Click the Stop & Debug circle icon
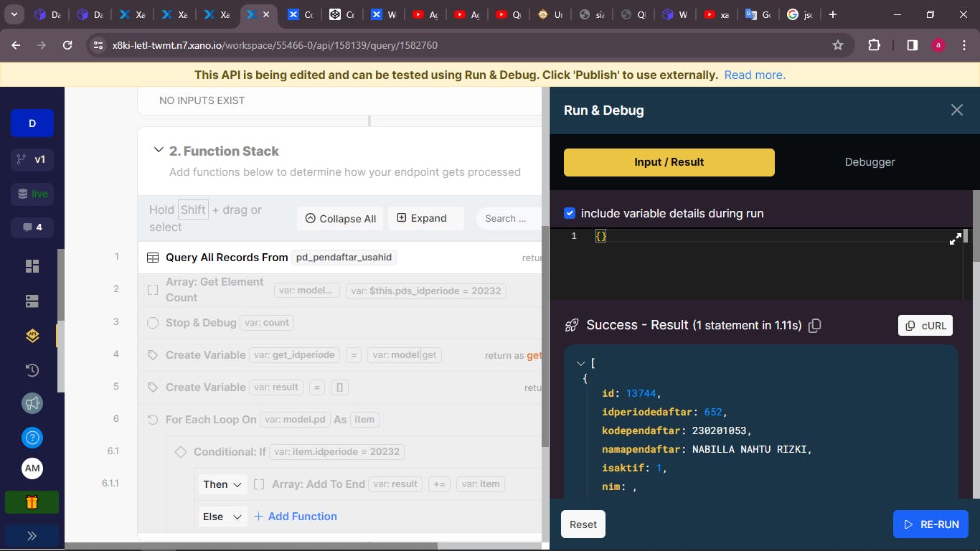The height and width of the screenshot is (551, 980). pyautogui.click(x=153, y=323)
